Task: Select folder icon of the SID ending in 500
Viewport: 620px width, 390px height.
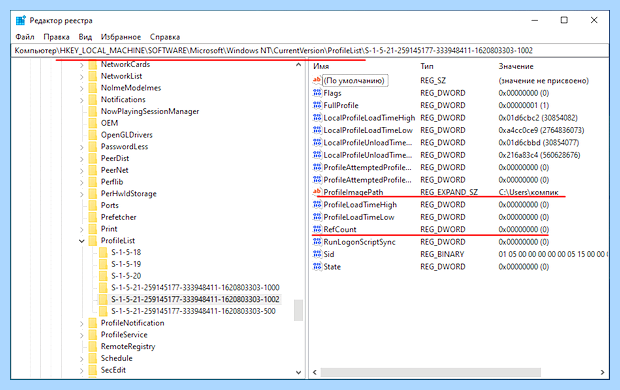Action: click(103, 311)
